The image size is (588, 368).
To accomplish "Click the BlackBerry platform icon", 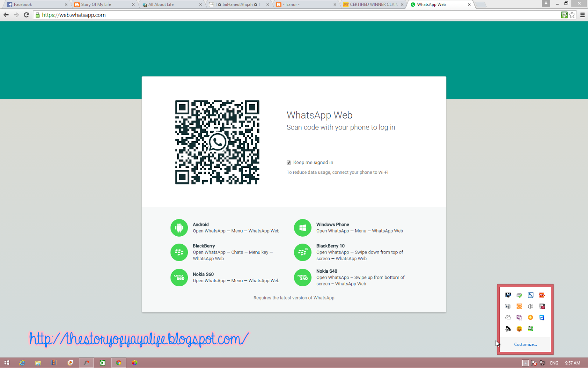I will [179, 252].
